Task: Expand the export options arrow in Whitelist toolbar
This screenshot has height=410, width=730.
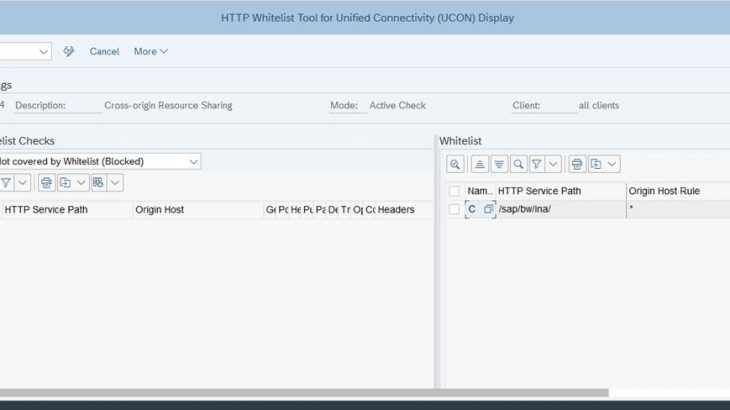Action: click(x=612, y=164)
